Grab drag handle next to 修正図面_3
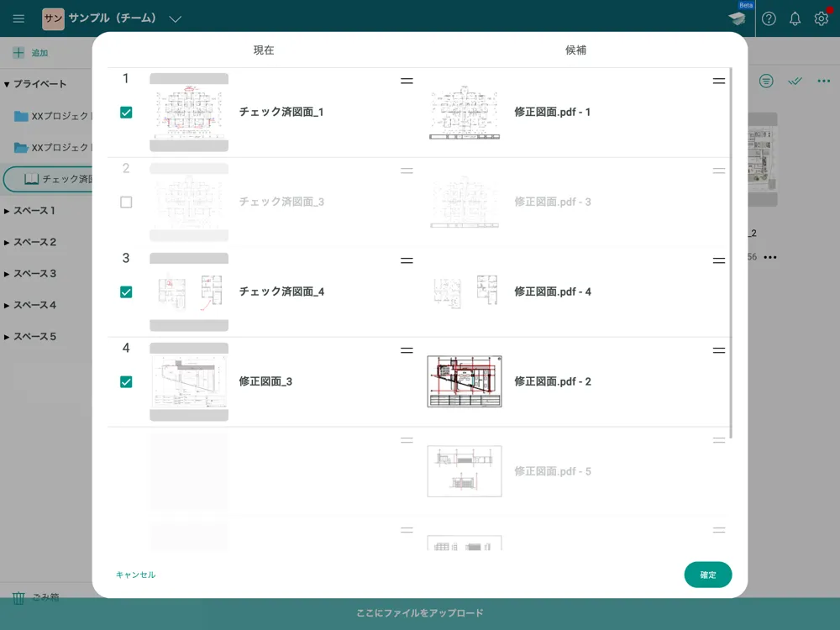Viewport: 840px width, 630px height. (407, 350)
